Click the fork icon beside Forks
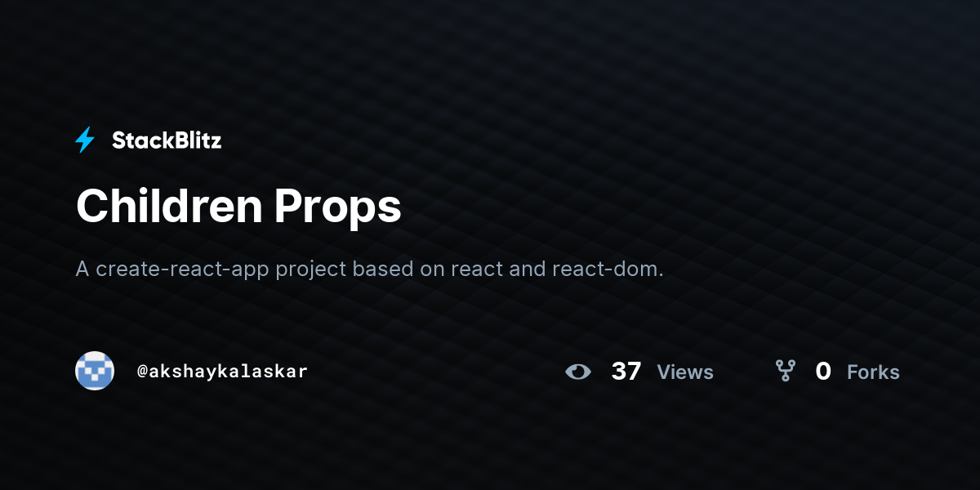Viewport: 980px width, 490px height. 786,372
